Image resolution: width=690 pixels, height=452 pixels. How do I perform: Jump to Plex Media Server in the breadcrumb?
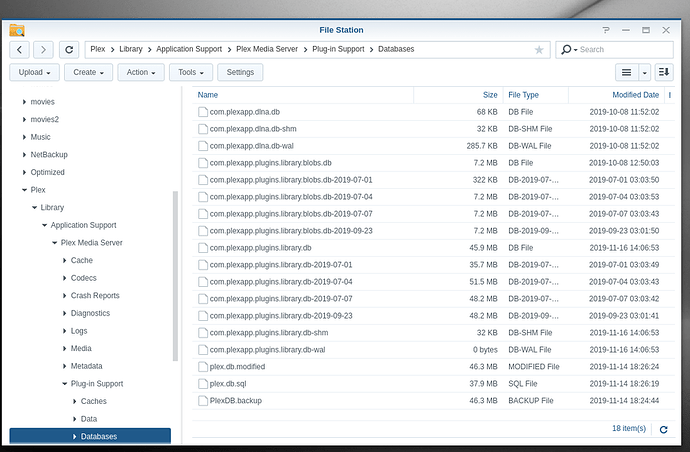(267, 49)
